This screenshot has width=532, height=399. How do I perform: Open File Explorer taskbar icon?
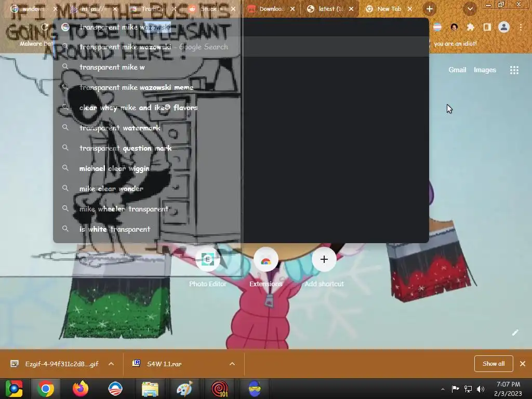click(x=150, y=389)
